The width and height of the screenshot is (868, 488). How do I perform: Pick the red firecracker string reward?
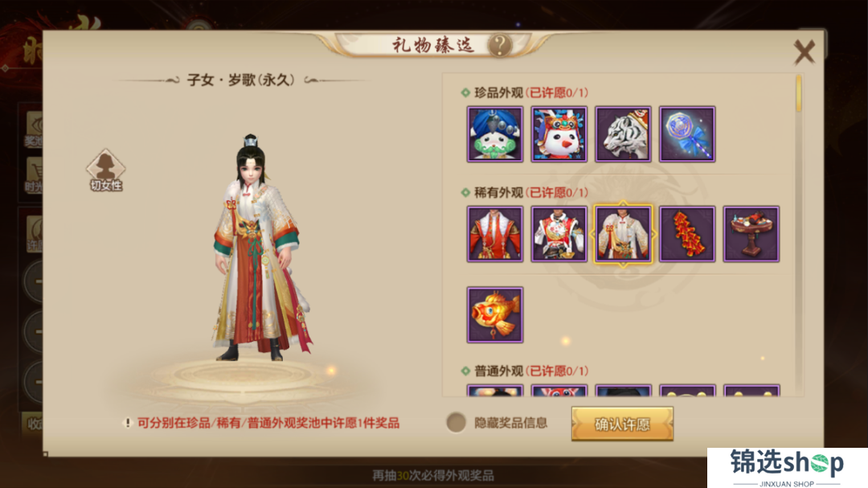click(687, 234)
